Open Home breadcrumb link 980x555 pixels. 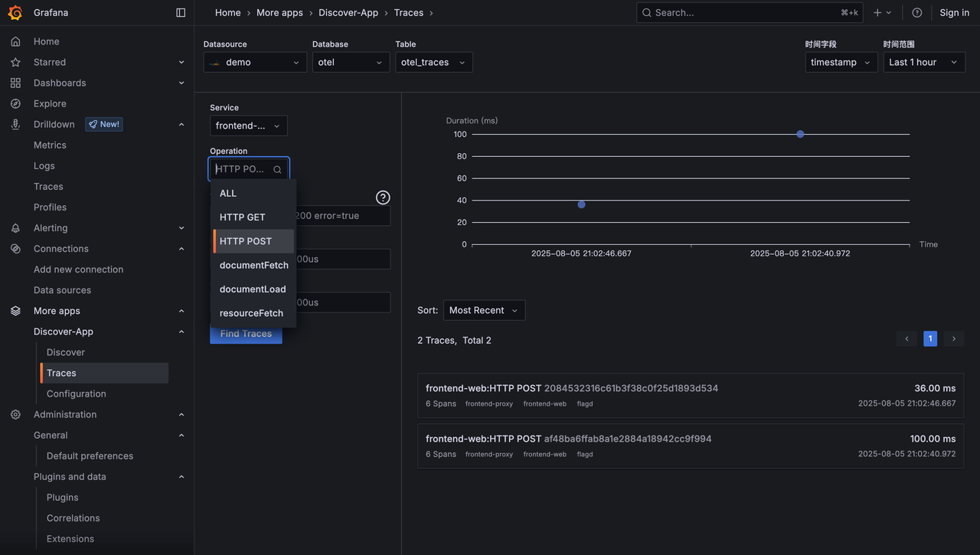(228, 12)
